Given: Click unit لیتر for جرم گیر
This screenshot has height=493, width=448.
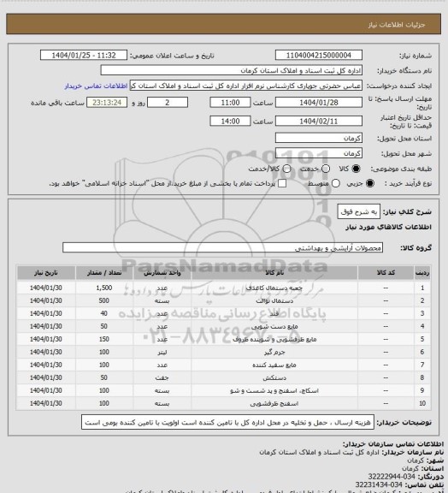Looking at the screenshot, I should pyautogui.click(x=162, y=352).
